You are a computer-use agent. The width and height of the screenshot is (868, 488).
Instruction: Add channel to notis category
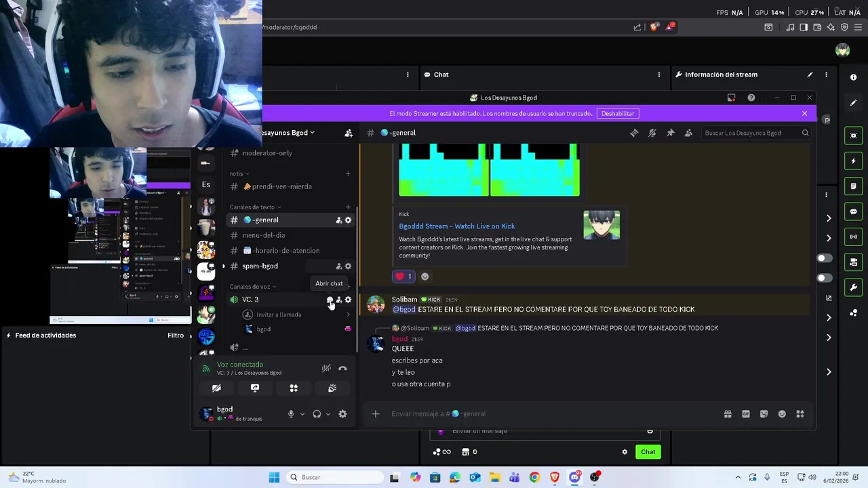click(x=348, y=174)
